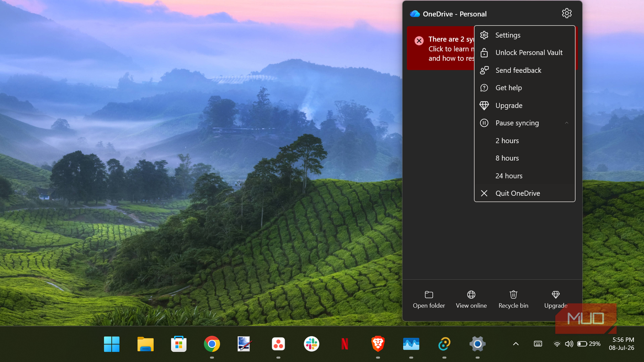The height and width of the screenshot is (362, 644).
Task: Select Quit OneDrive
Action: click(525, 193)
